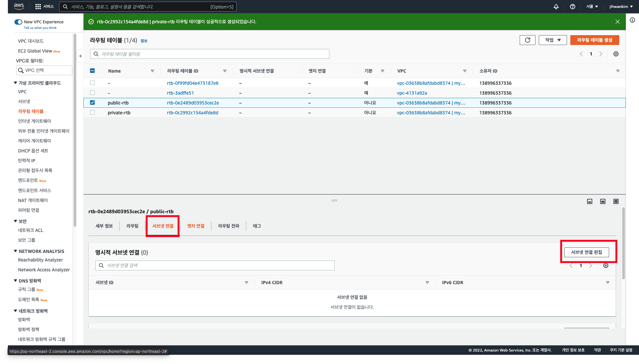This screenshot has width=639, height=364.
Task: Open subnet association preferences gear
Action: 605,265
